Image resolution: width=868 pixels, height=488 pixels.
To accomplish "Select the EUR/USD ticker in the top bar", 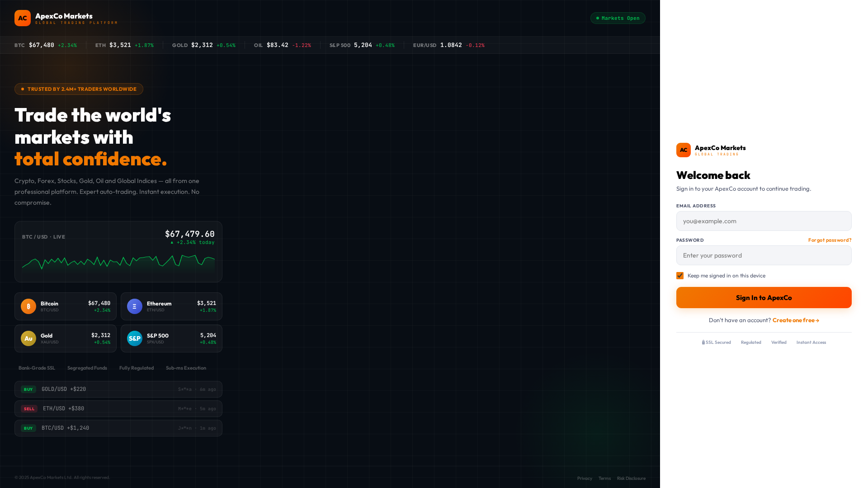I will 449,45.
